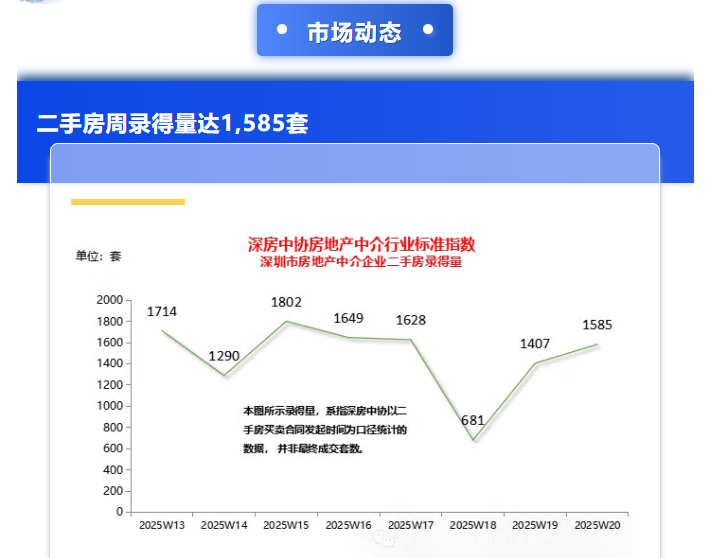
Task: Select the red chart title 深房中协房地产中介行业标准指数
Action: 361,244
